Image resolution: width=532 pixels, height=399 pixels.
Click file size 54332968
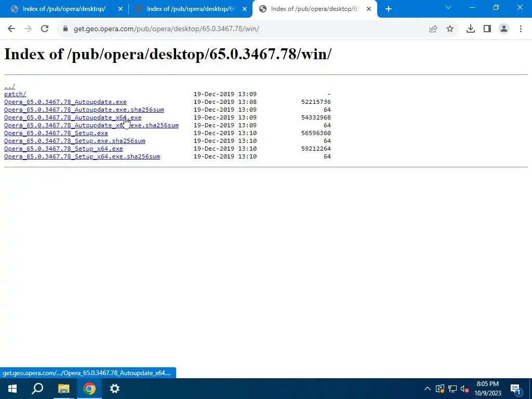tap(316, 117)
